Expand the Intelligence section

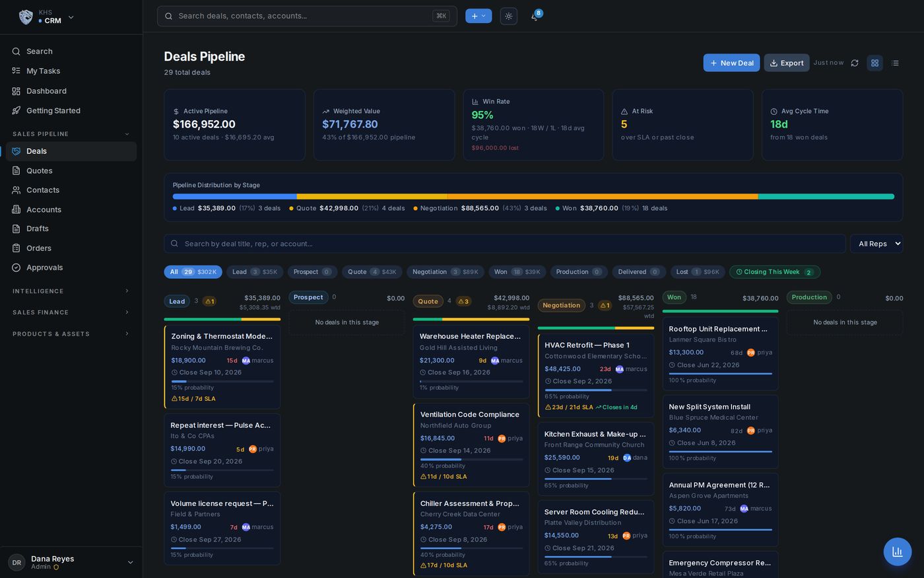71,291
